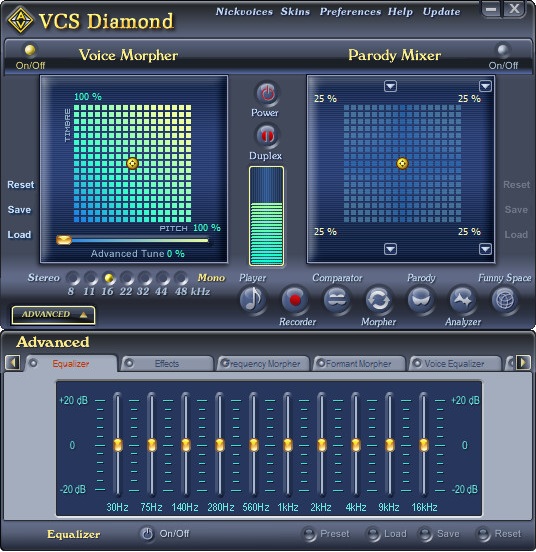Minimize the VCS Diamond window
Screen dimensions: 536x552
[491, 9]
